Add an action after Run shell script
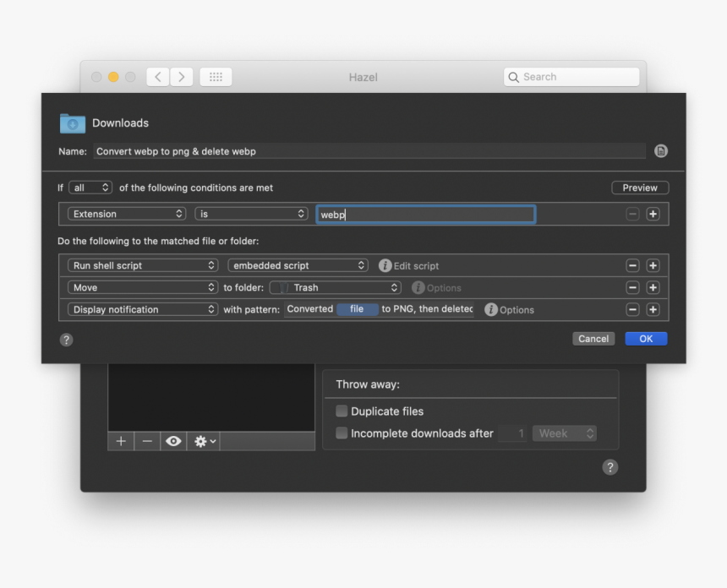Screen dimensions: 727x588 tap(653, 265)
